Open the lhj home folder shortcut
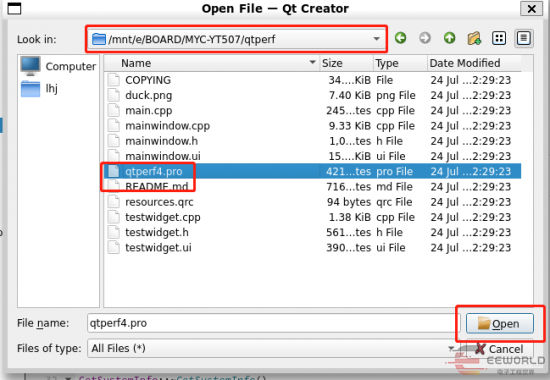Viewport: 550px width, 380px height. (x=39, y=88)
